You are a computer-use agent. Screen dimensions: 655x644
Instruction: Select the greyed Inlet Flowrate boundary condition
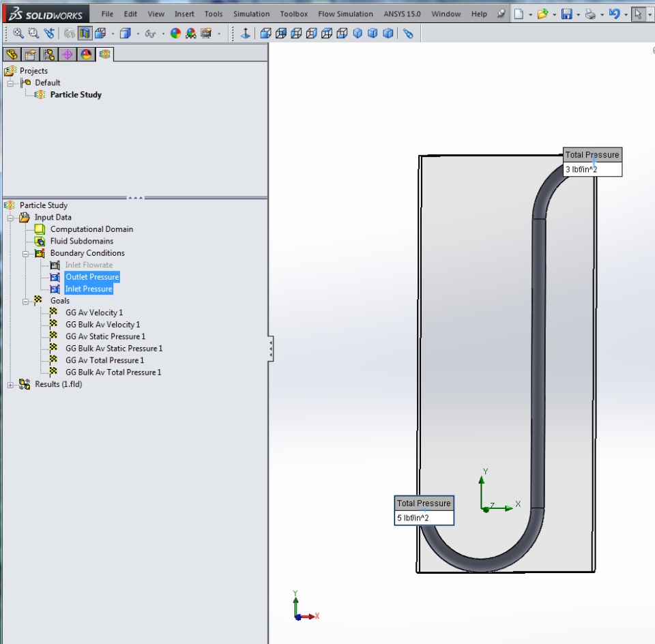click(x=89, y=265)
